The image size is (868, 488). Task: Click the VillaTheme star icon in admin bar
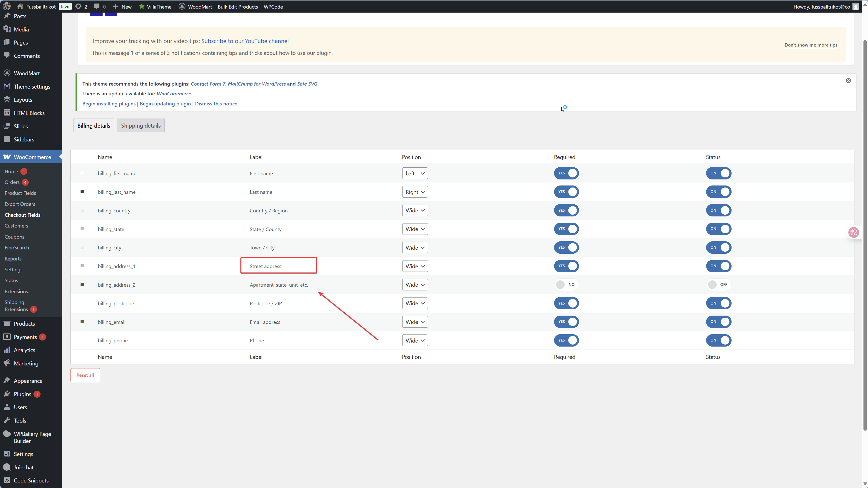141,6
